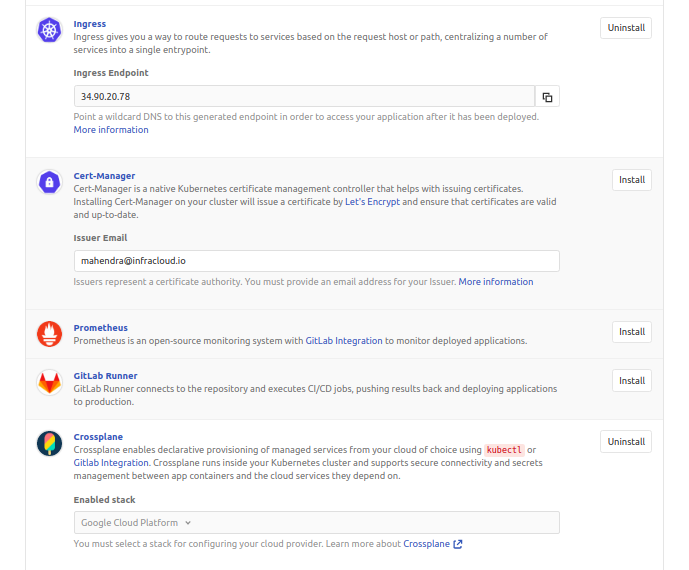Viewport: 689px width, 570px height.
Task: Open More information under Ingress Endpoint
Action: pyautogui.click(x=111, y=130)
